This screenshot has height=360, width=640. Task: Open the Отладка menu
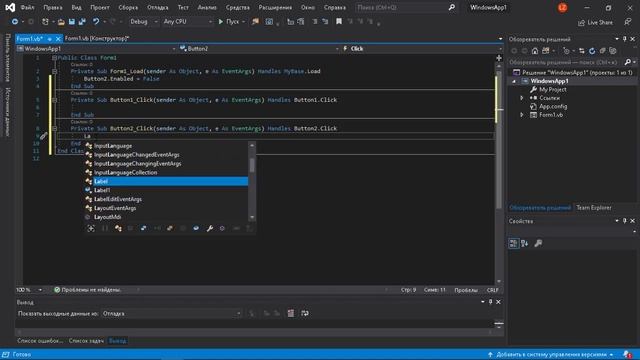(158, 7)
